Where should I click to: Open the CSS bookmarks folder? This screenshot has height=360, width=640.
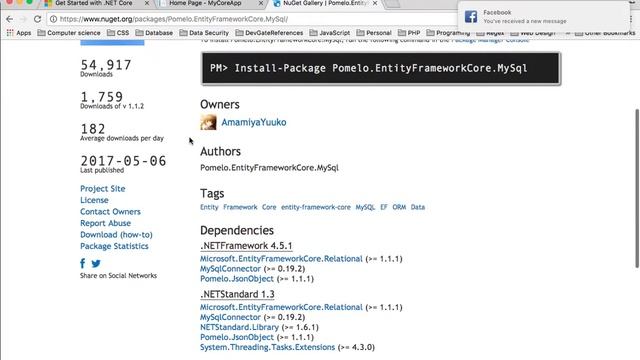118,33
